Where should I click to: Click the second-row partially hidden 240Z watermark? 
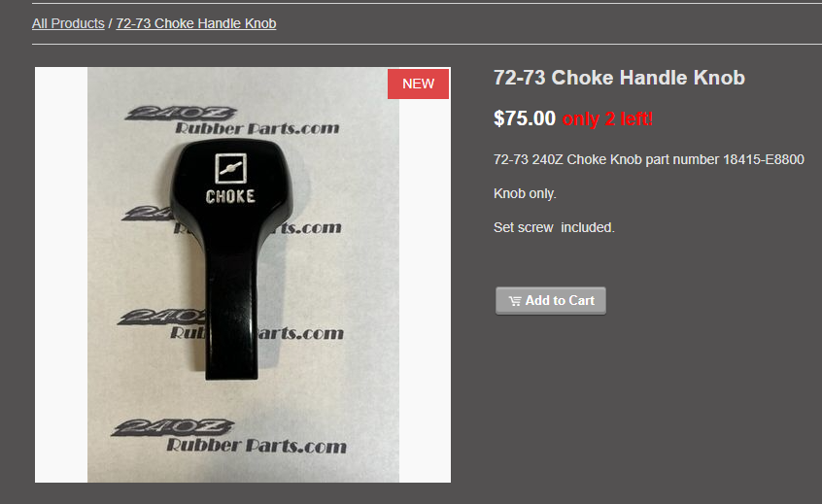[x=149, y=214]
